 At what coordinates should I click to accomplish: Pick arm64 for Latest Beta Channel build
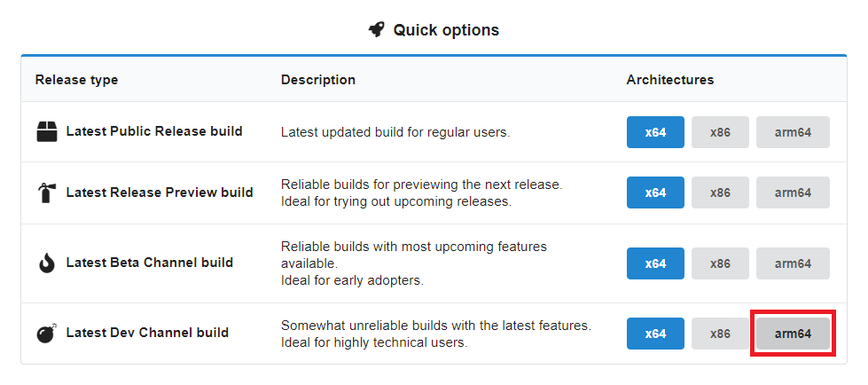793,263
